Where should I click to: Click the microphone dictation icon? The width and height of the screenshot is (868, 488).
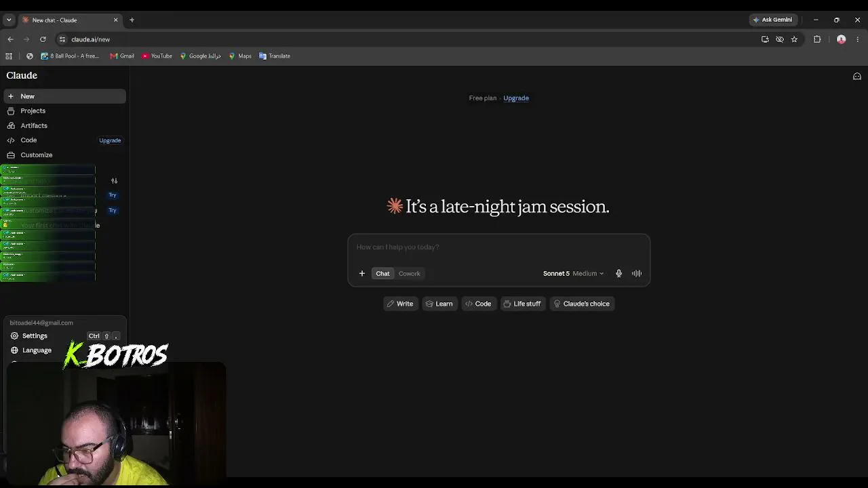[618, 273]
